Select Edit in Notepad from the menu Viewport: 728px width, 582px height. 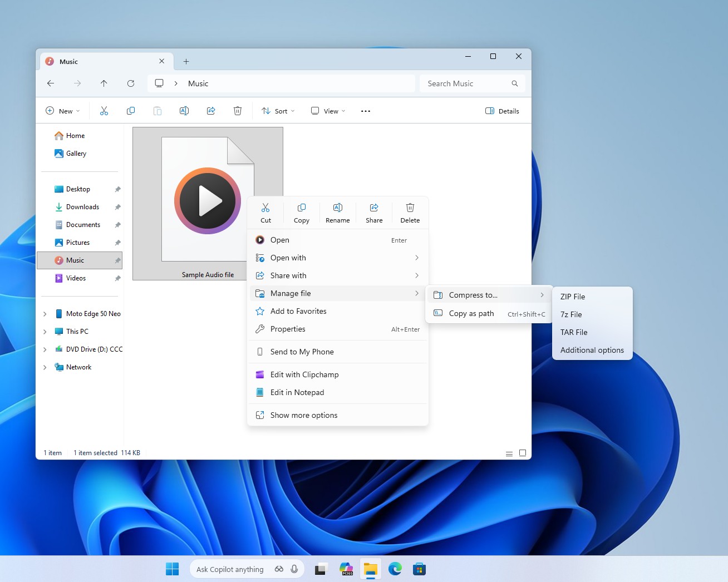(297, 392)
